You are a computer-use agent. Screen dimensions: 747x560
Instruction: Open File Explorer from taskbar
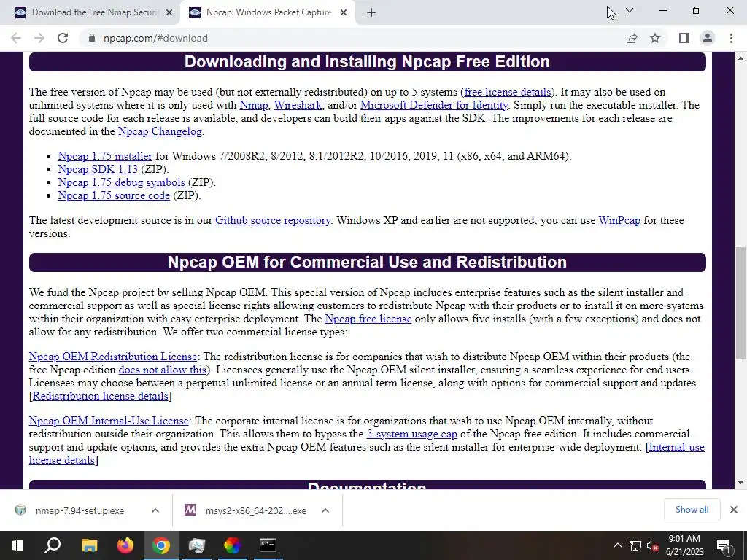point(89,545)
